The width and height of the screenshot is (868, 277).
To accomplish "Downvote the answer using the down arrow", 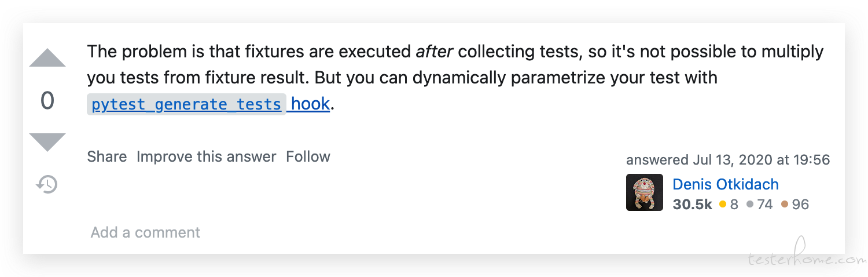I will 47,142.
